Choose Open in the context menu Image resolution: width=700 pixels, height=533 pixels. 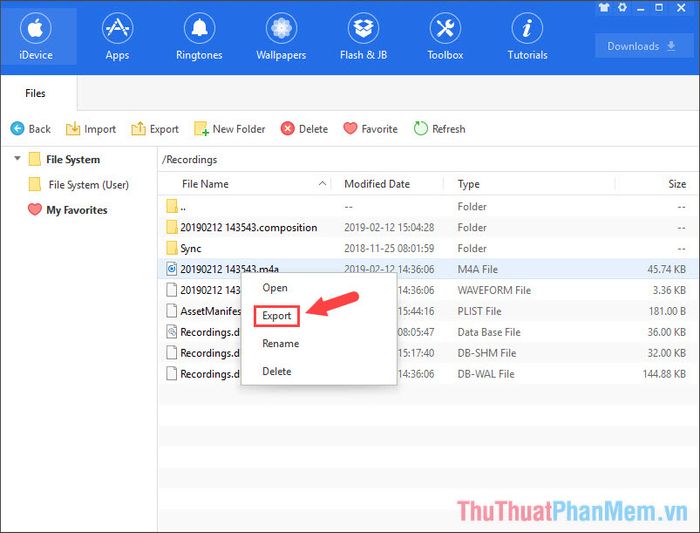[275, 288]
